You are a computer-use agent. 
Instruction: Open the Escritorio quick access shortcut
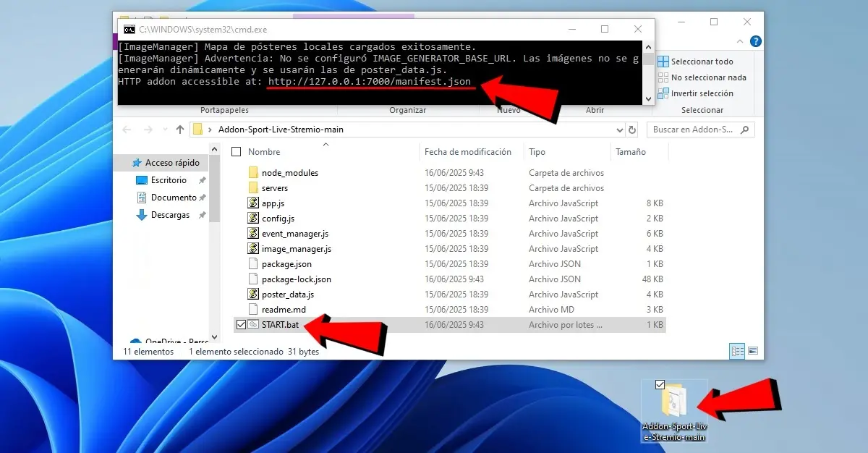168,180
